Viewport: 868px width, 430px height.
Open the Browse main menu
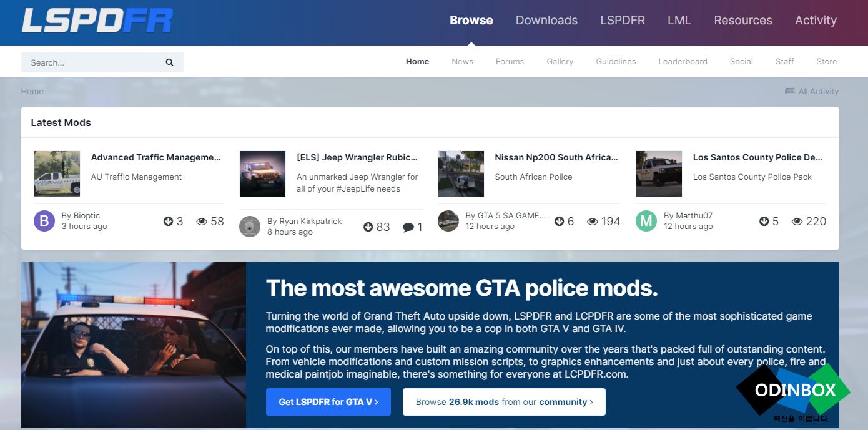471,21
